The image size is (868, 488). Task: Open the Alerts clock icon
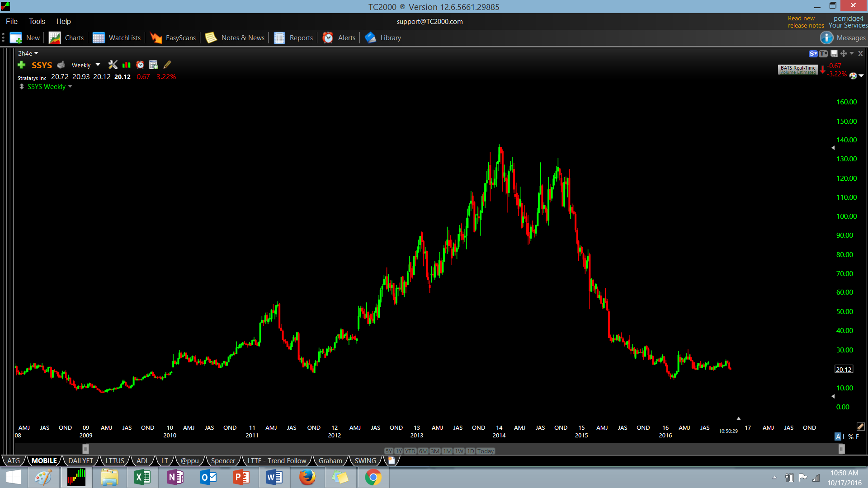[x=328, y=38]
